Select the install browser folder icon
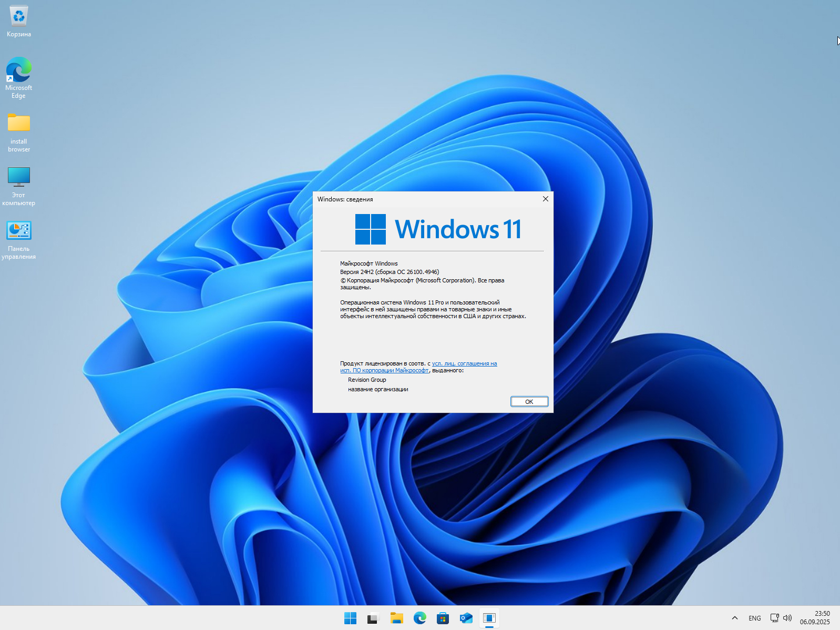Image resolution: width=840 pixels, height=630 pixels. click(19, 133)
